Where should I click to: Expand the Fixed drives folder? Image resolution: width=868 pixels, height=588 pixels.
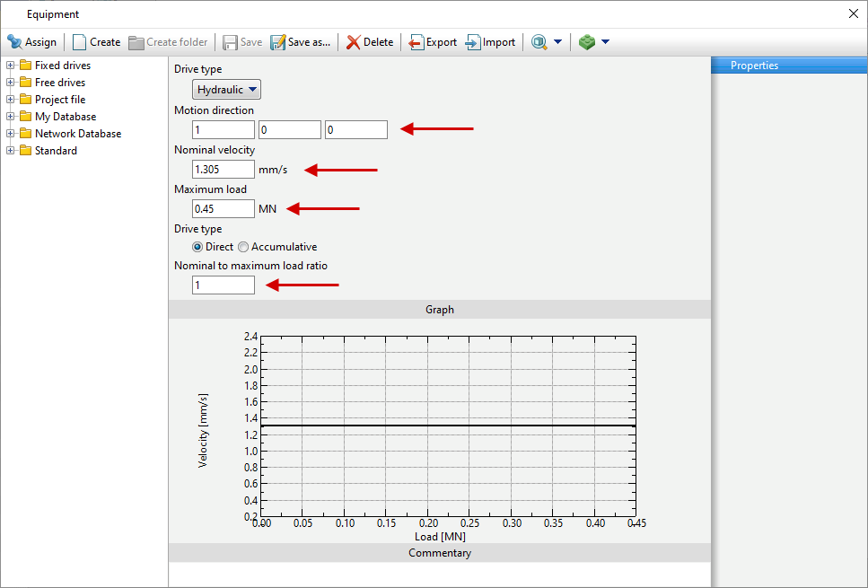11,66
